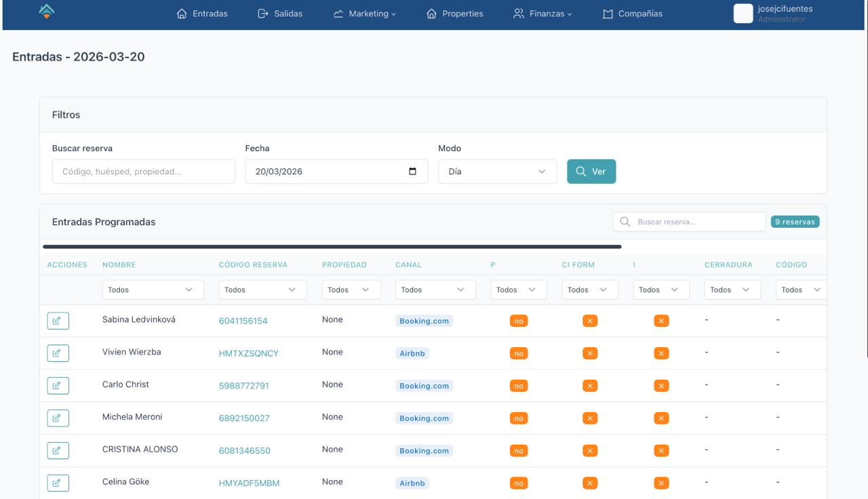Toggle P status 'no' for Vivien Wierzba
This screenshot has width=868, height=499.
pyautogui.click(x=519, y=353)
